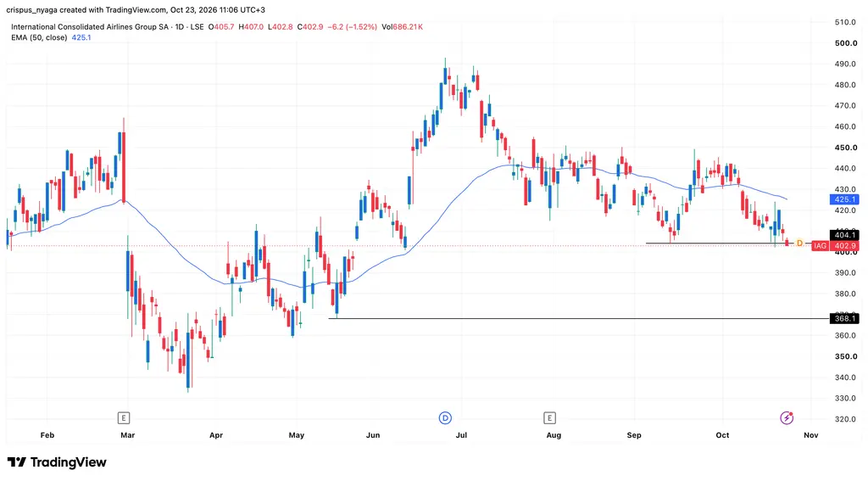Image resolution: width=868 pixels, height=481 pixels.
Task: Click the blue 425.1 EMA axis label
Action: click(845, 199)
